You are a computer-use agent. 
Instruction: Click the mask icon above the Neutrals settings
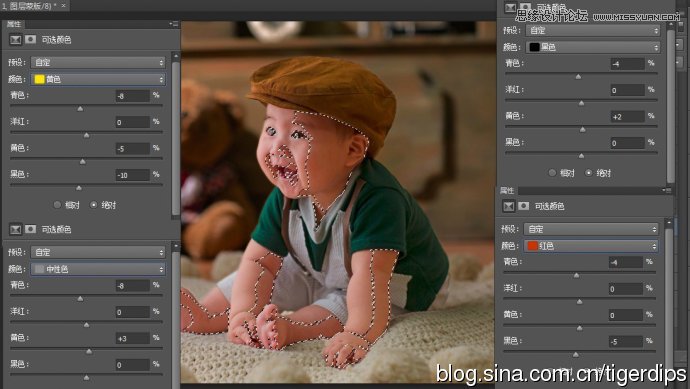(30, 229)
